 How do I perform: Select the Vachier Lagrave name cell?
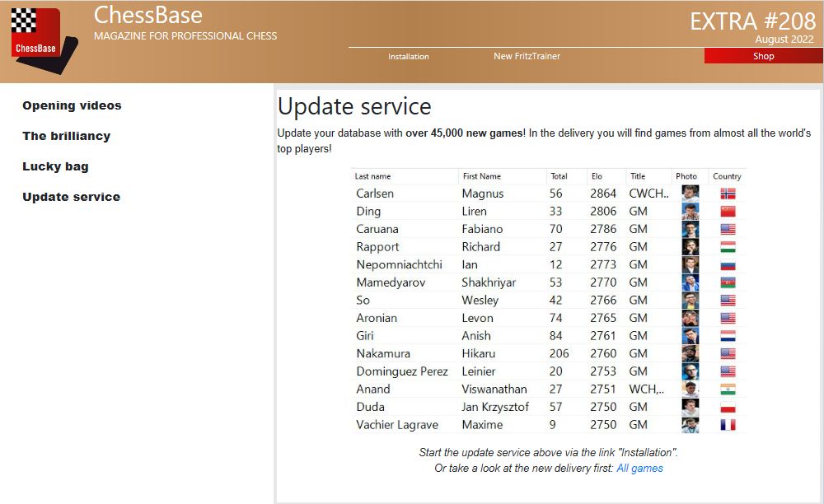397,425
